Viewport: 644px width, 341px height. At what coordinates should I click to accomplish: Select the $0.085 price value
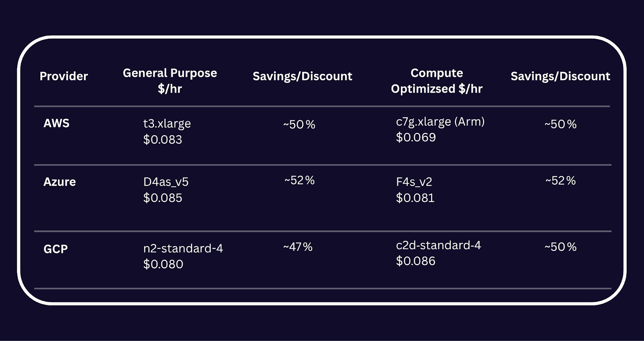163,198
